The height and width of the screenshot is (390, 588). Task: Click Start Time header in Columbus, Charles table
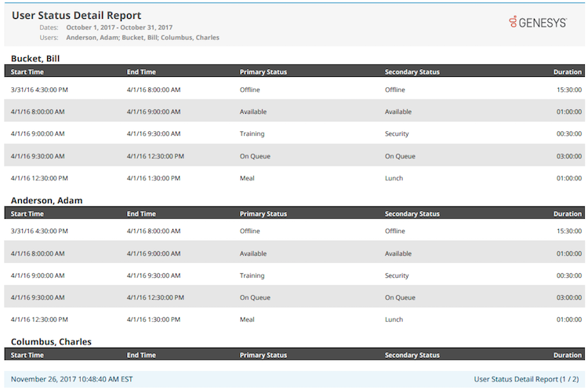27,355
